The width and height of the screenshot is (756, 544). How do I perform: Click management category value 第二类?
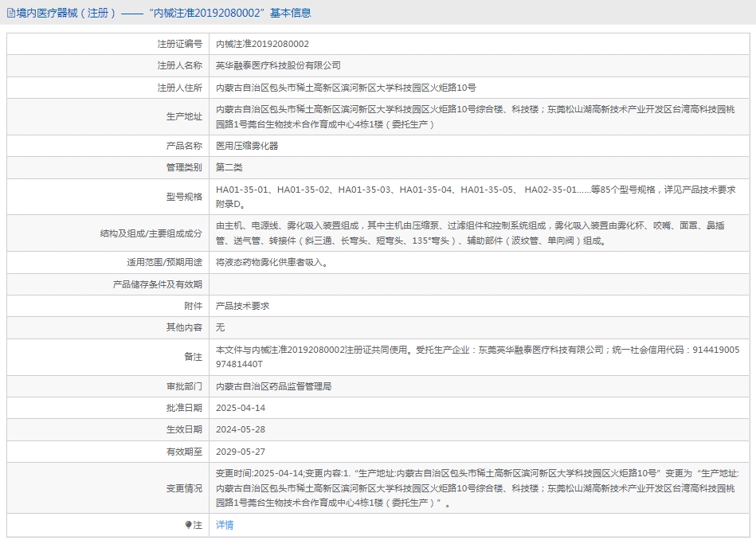(229, 167)
